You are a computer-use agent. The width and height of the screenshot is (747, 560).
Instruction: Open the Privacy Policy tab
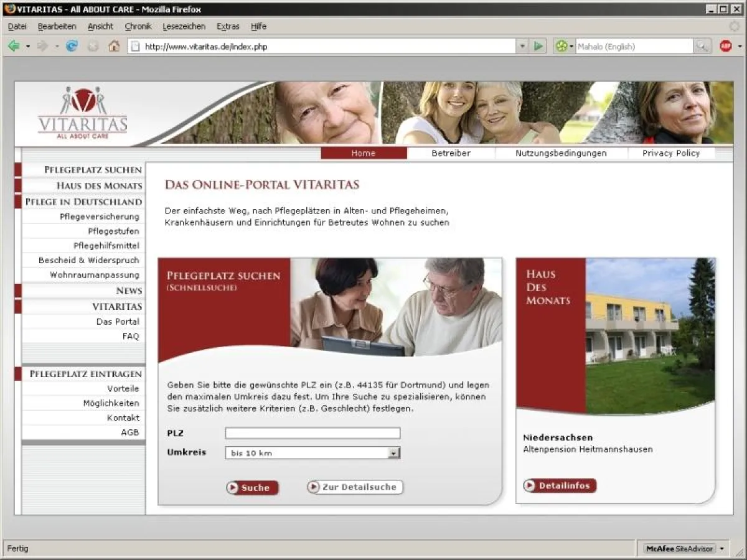[670, 152]
